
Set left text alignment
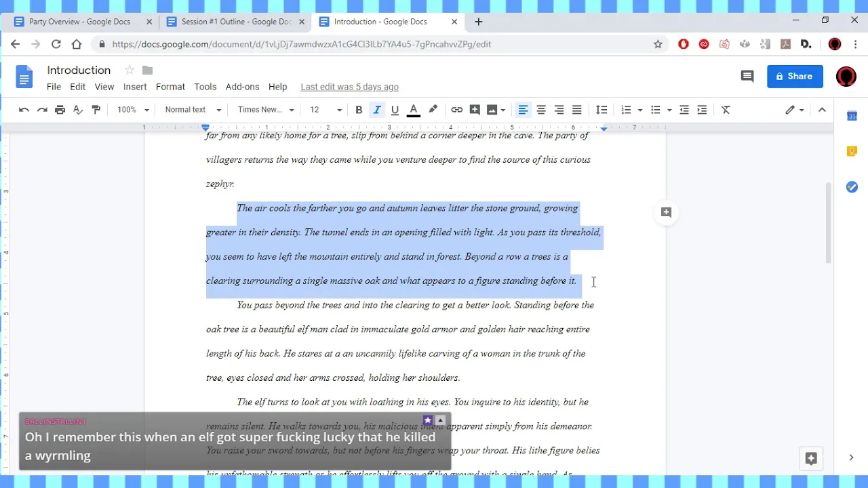click(523, 110)
